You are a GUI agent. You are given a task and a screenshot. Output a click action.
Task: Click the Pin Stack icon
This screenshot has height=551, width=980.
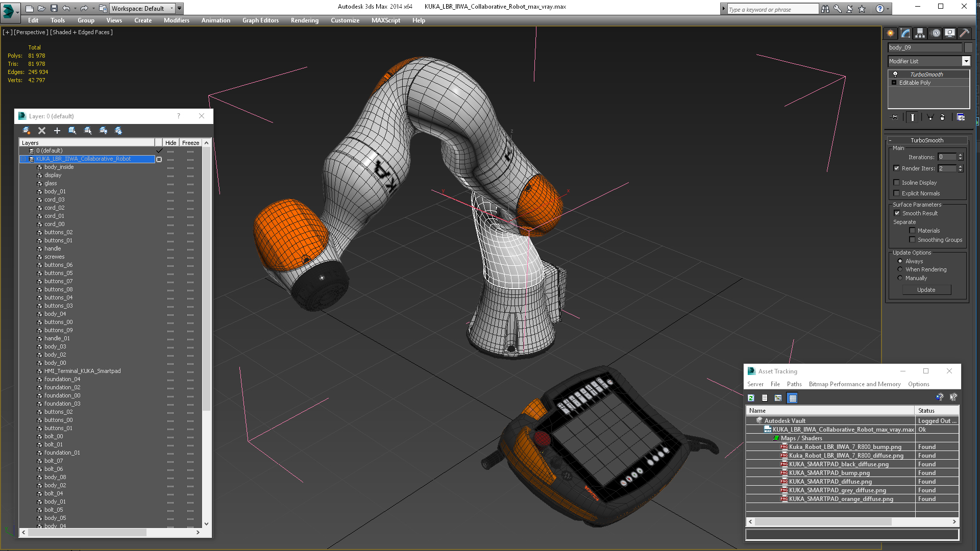click(895, 117)
